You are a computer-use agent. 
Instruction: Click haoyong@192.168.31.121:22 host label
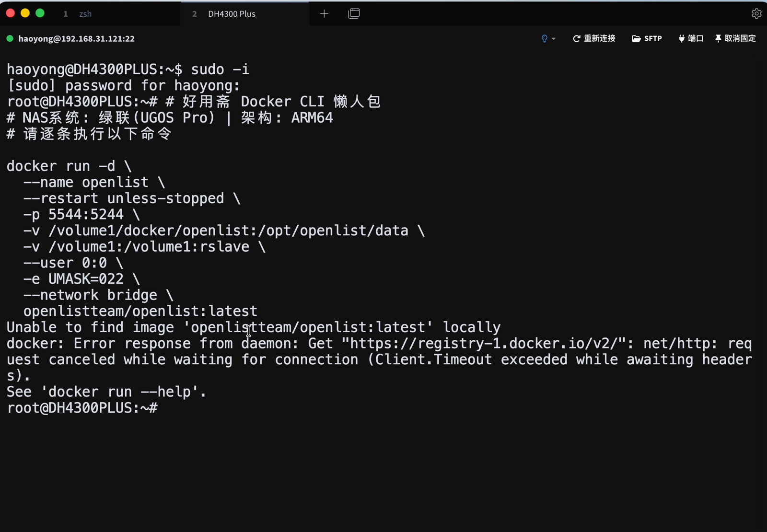76,39
